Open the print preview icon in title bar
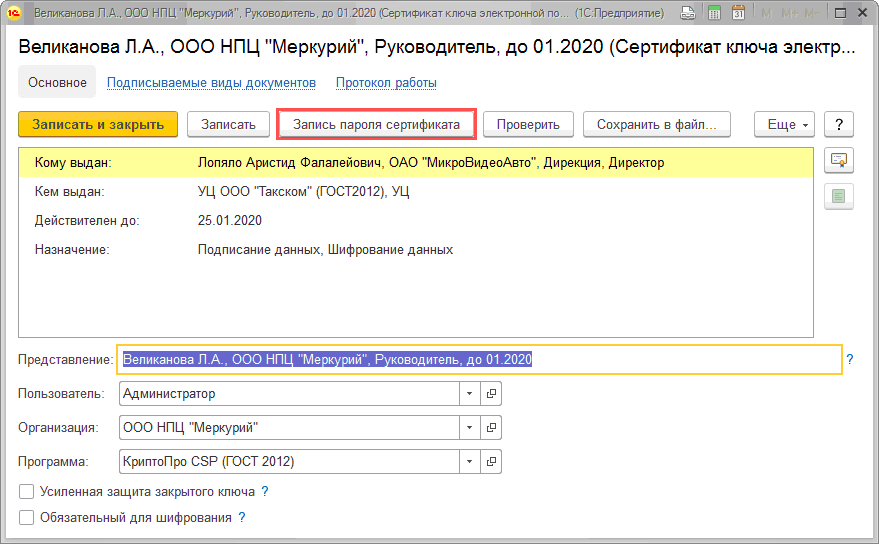Image resolution: width=879 pixels, height=544 pixels. pos(688,13)
